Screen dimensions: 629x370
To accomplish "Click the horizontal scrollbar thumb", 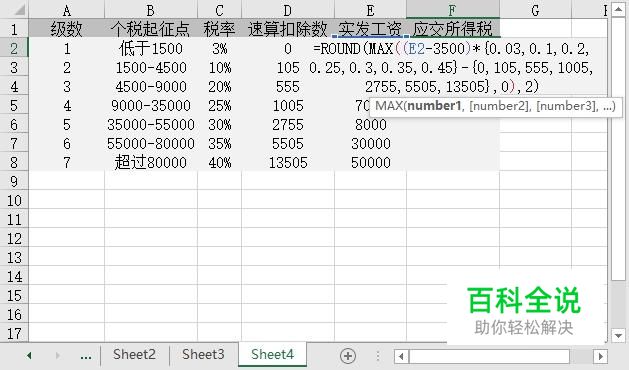I will (489, 356).
